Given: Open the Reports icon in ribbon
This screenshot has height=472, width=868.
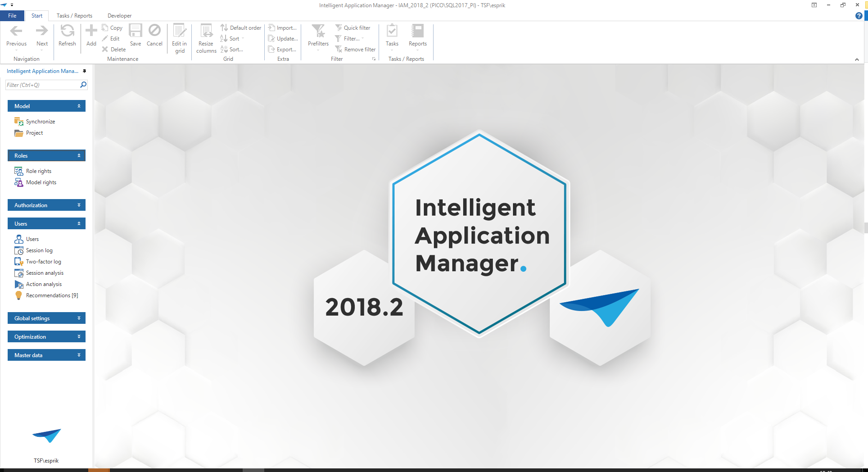Looking at the screenshot, I should pyautogui.click(x=417, y=32).
